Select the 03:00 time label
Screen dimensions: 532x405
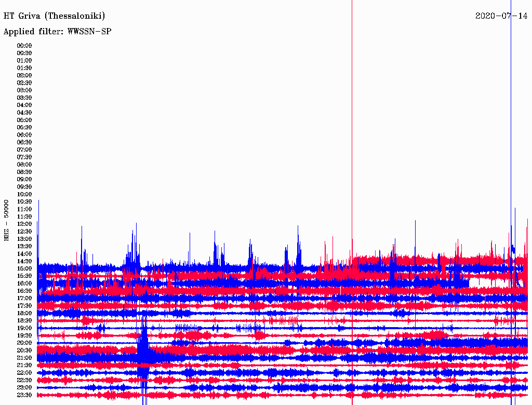[24, 90]
